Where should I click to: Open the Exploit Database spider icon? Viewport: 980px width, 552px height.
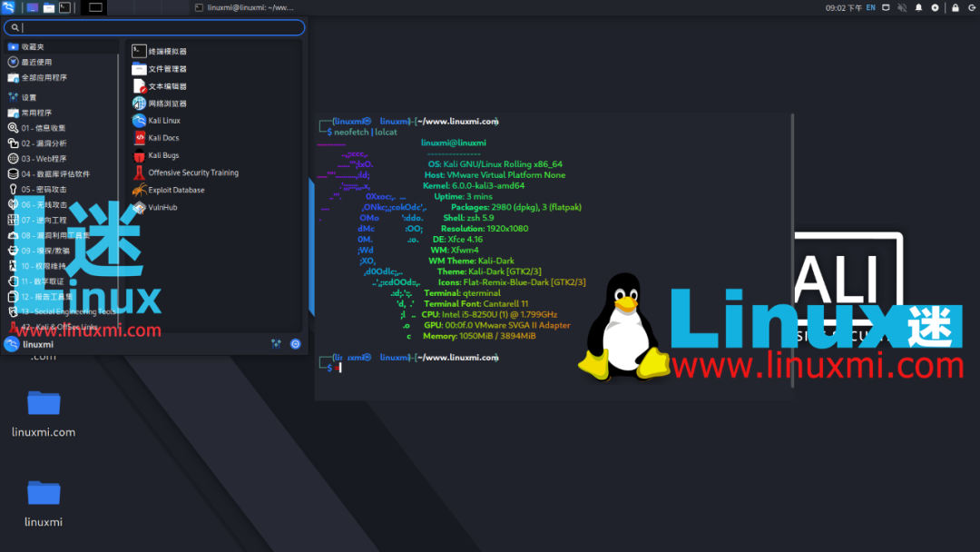point(174,190)
